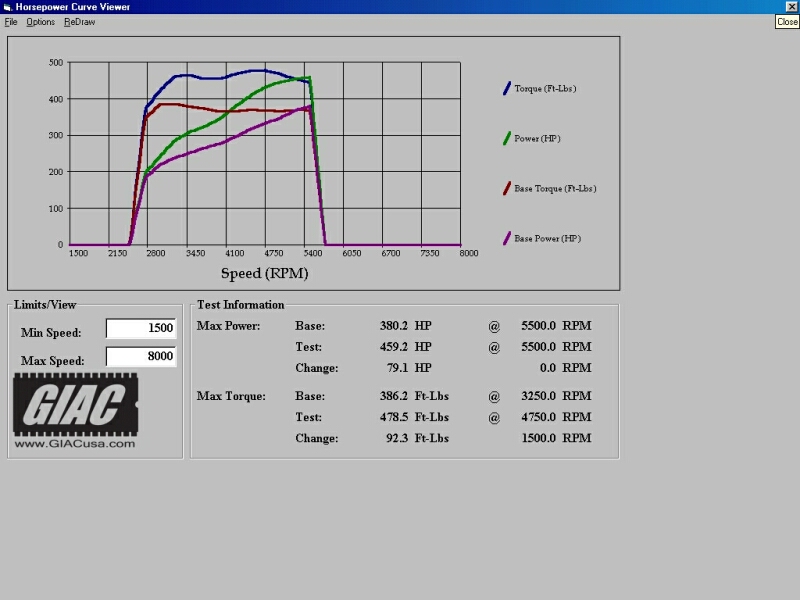Click the Torque (Ft-Lbs) legend label
Viewport: 800px width, 600px height.
point(545,89)
